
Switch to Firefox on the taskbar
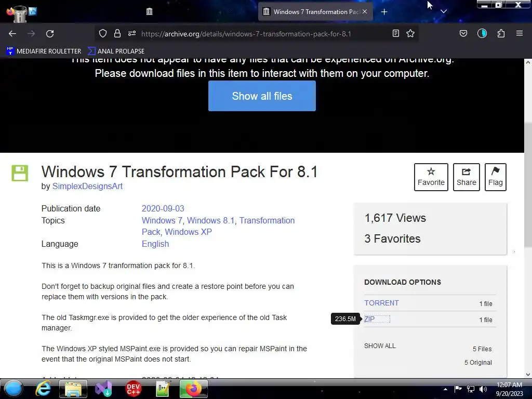point(193,389)
